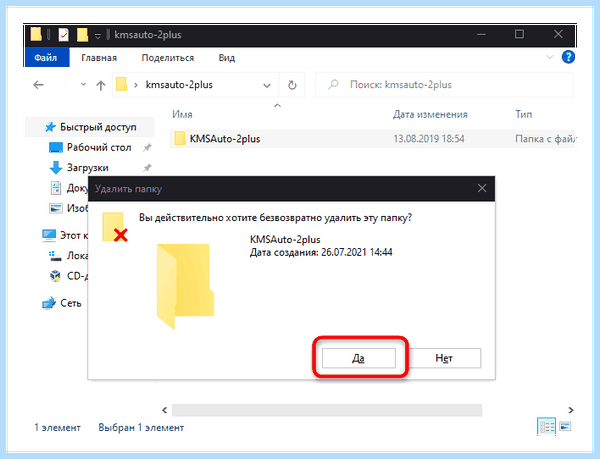Open the quick access toolbar dropdown
Image resolution: width=600 pixels, height=459 pixels.
click(98, 36)
